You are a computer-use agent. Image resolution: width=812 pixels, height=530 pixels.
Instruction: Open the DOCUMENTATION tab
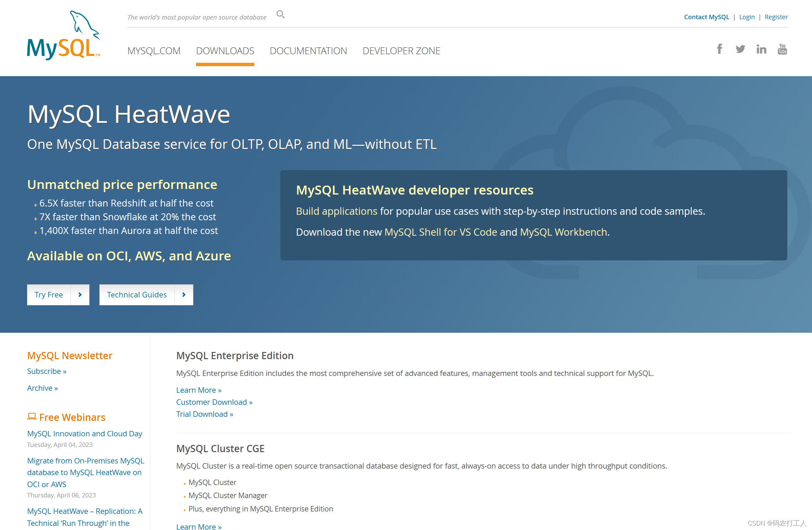[x=308, y=51]
